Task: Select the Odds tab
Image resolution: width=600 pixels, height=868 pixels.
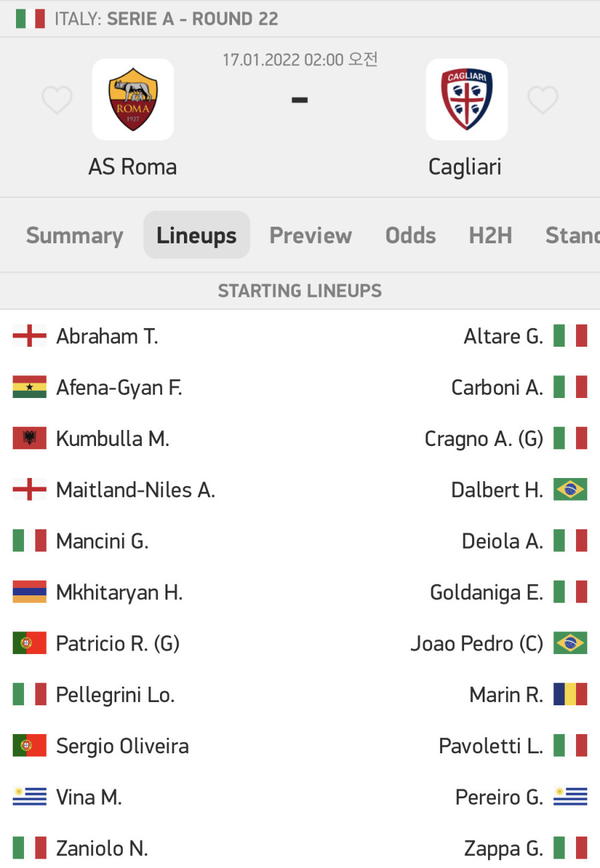Action: click(411, 235)
